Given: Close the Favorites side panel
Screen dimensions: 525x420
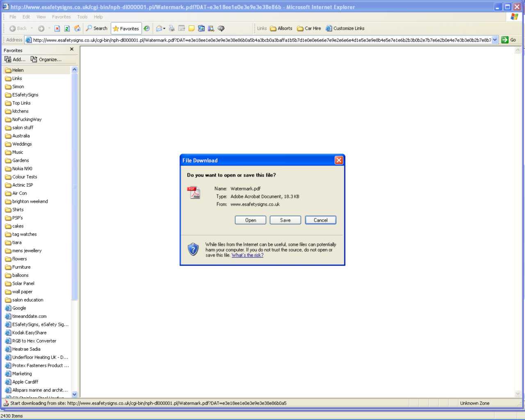Looking at the screenshot, I should click(x=72, y=49).
